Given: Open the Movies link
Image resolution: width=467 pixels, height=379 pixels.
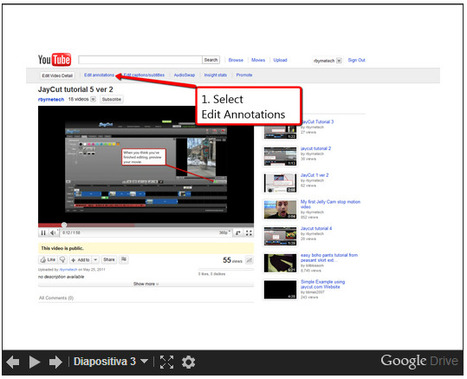Looking at the screenshot, I should [x=258, y=60].
